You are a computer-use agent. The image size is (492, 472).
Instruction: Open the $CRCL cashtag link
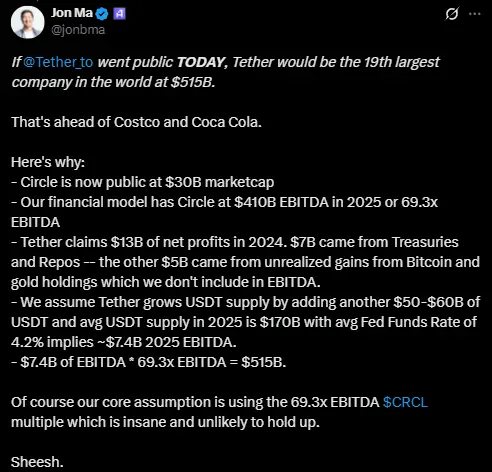[x=405, y=402]
